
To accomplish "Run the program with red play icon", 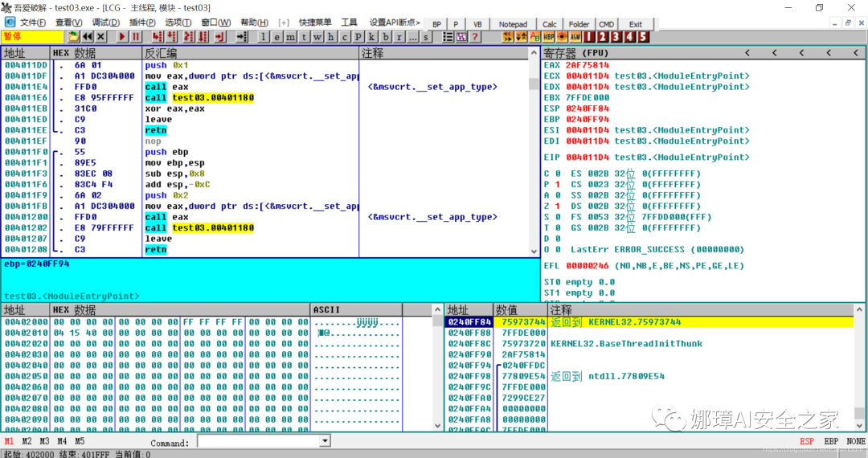I will click(x=122, y=36).
